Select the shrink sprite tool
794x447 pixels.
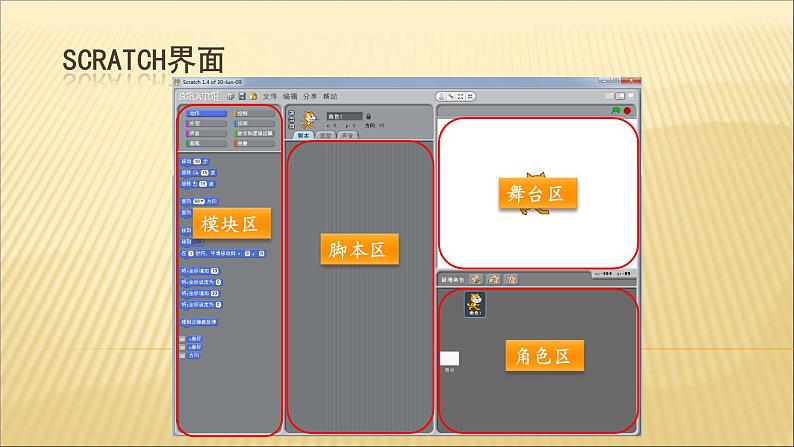pos(470,96)
